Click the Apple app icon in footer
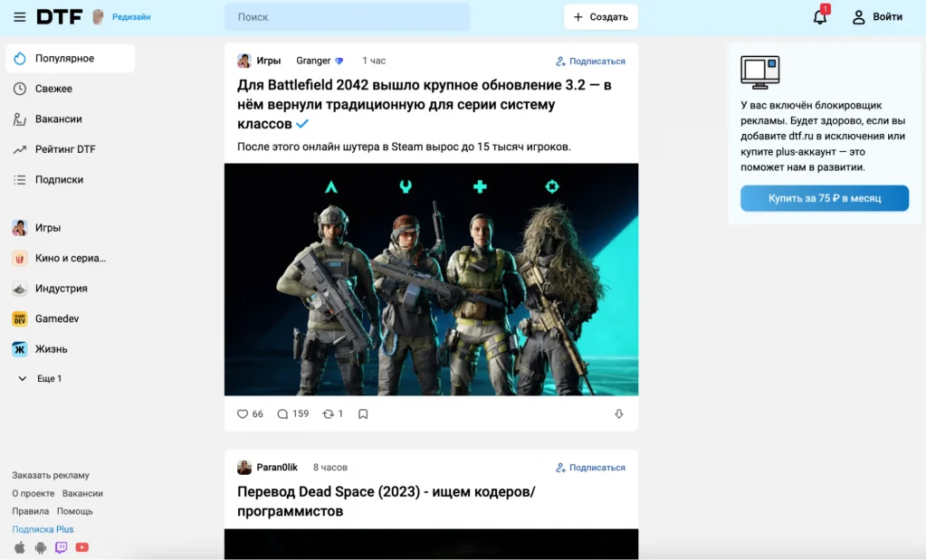The image size is (926, 560). click(20, 547)
